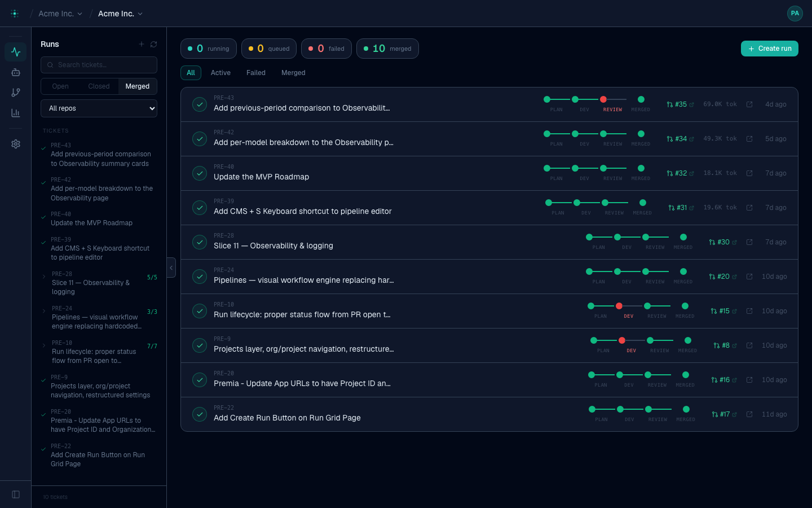Open pull request #17 link

(724, 414)
